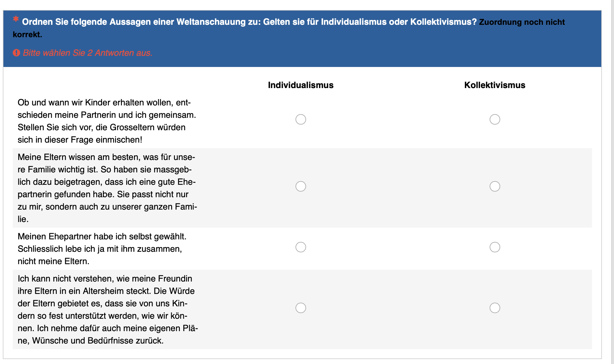Click the statement about parents finding Ehepartnerin
Screen dimensions: 614x364
coord(107,188)
